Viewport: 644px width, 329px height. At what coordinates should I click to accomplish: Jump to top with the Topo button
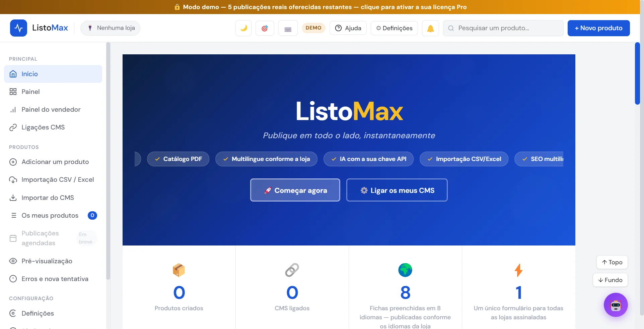pos(612,262)
